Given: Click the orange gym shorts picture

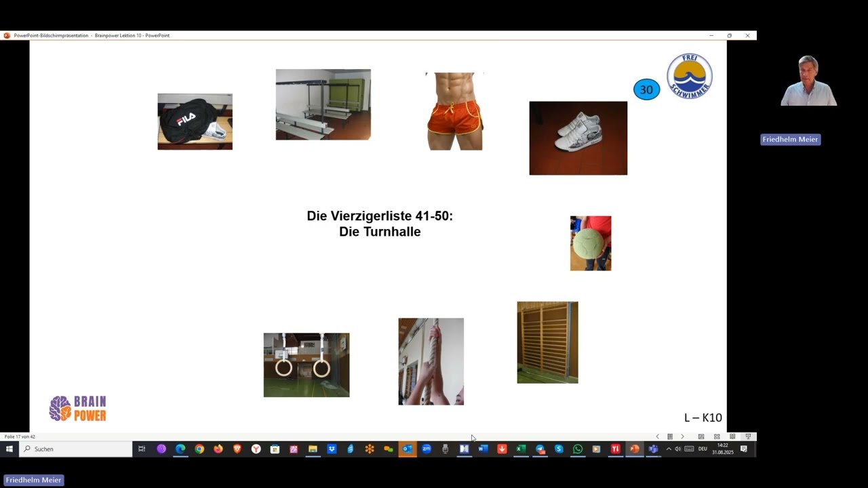Looking at the screenshot, I should [x=454, y=111].
